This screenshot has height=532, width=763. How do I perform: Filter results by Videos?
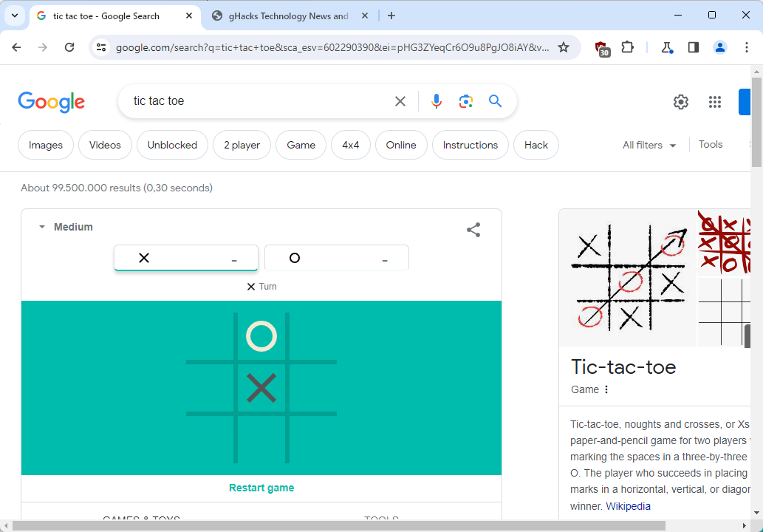105,145
